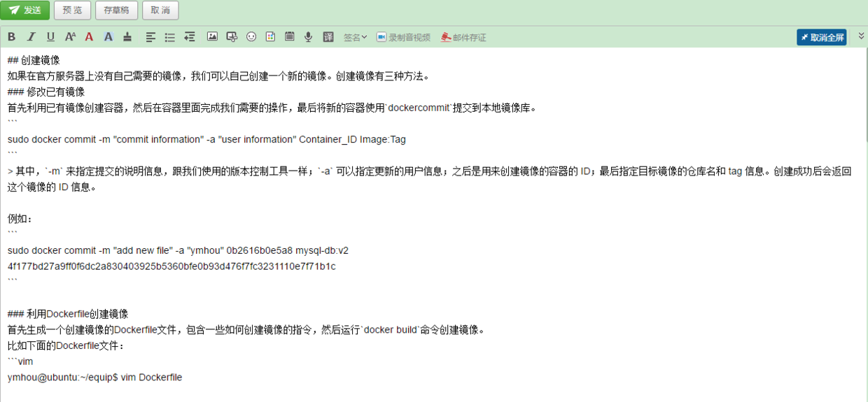This screenshot has width=868, height=402.
Task: Click the line '```vim'
Action: [20, 361]
